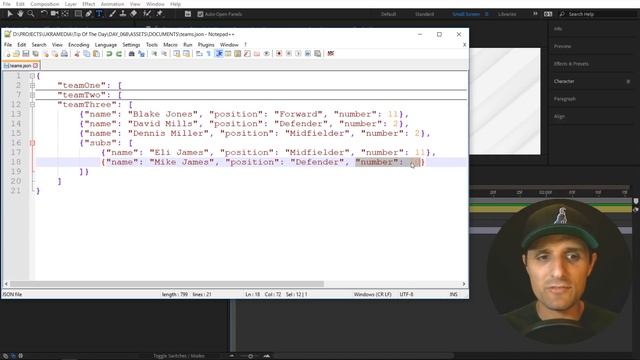Click the Start Recording macro red dot icon
Image resolution: width=640 pixels, height=360 pixels.
tap(279, 54)
